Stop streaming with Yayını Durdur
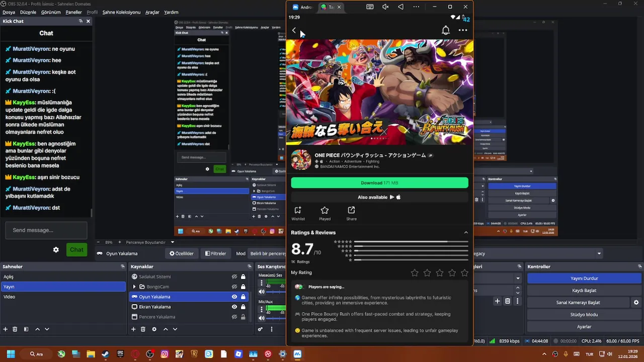 [x=584, y=279]
